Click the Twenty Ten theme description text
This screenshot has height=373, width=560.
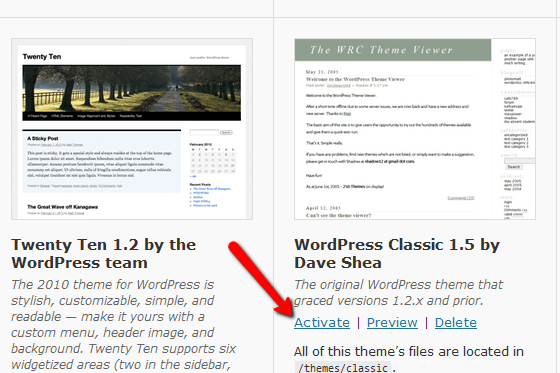click(124, 324)
